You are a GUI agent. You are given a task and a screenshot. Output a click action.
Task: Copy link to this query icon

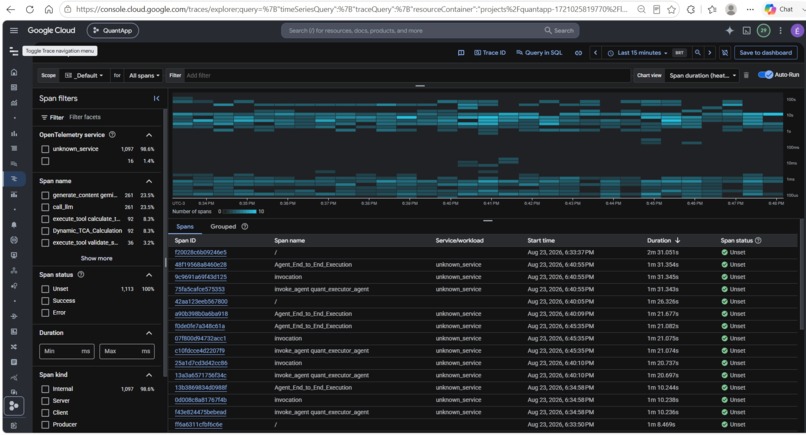578,52
